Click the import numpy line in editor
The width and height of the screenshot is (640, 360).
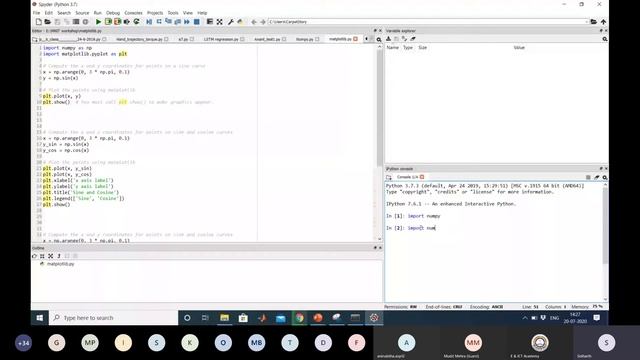pos(67,48)
